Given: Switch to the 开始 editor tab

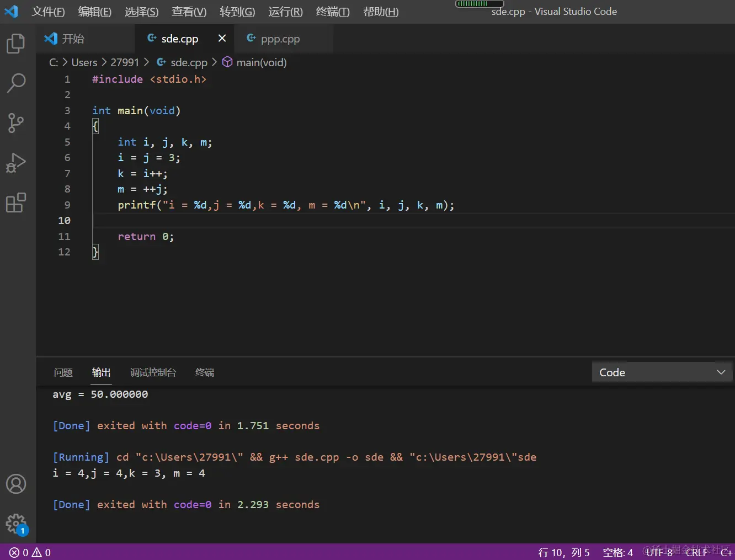Looking at the screenshot, I should point(86,39).
